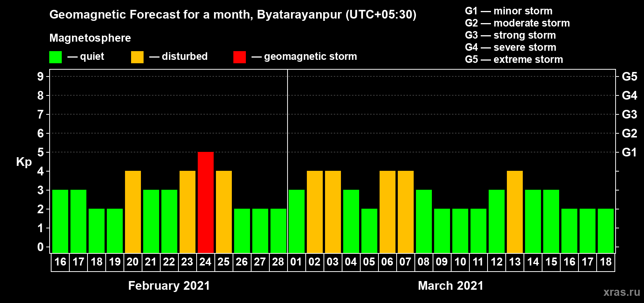Click the green quiet legend swatch
The width and height of the screenshot is (644, 303).
55,57
